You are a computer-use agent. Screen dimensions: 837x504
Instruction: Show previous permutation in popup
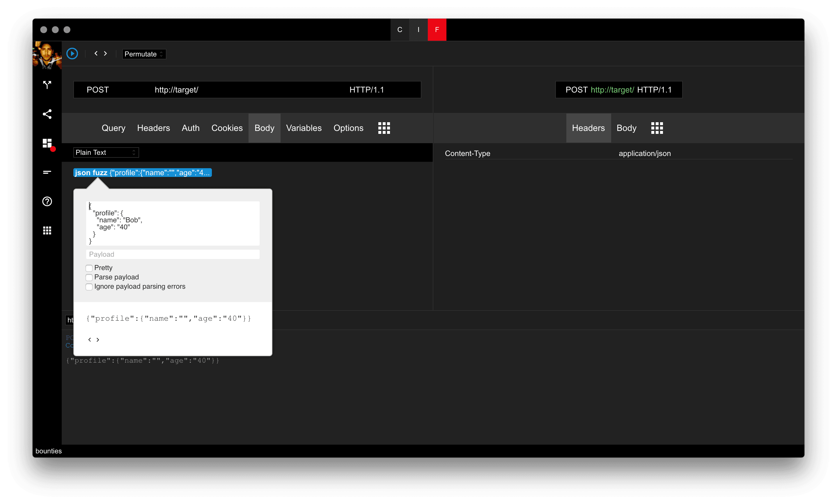click(90, 340)
